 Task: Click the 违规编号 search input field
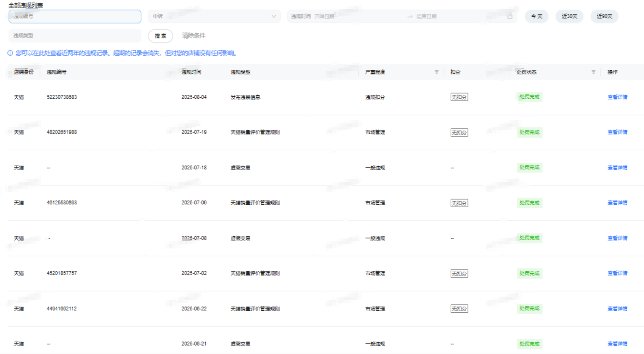click(x=75, y=16)
